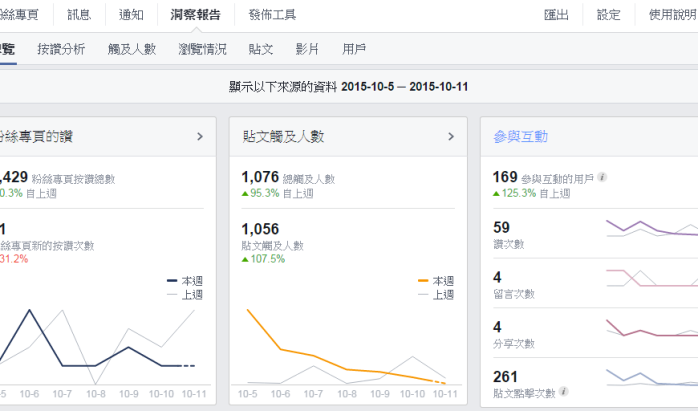Open the 觸及人數 subsection
The width and height of the screenshot is (698, 411).
pos(132,48)
